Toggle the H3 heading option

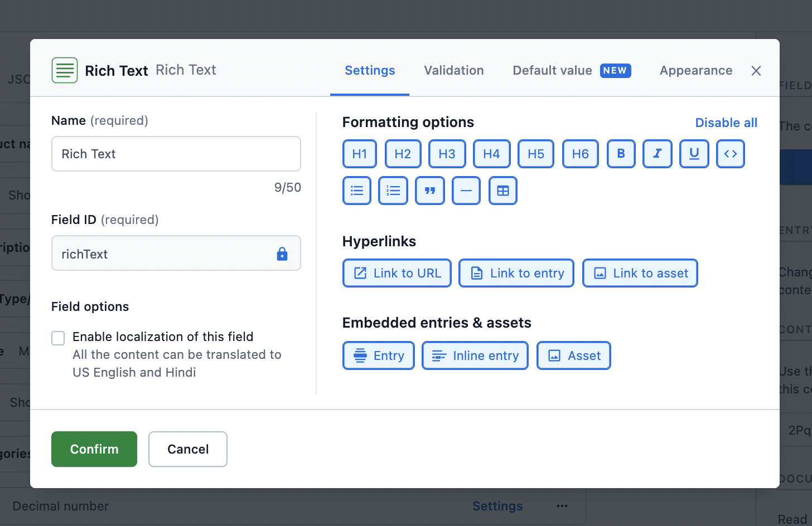[447, 154]
